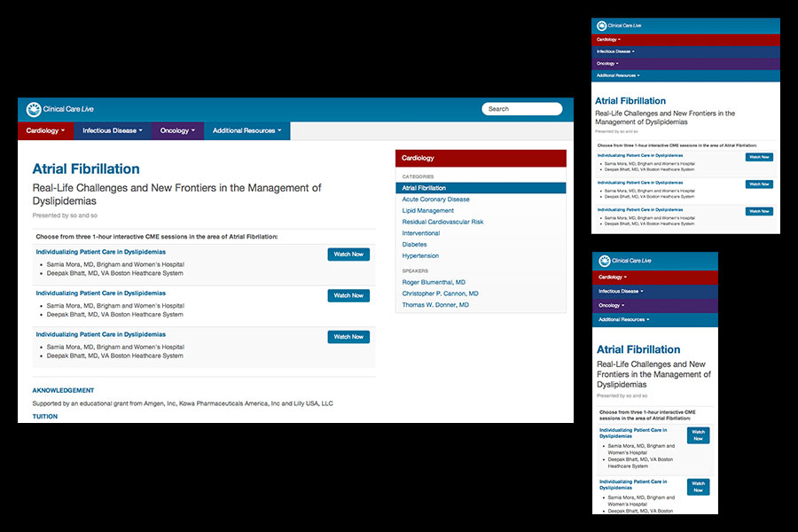
Task: Choose the Hypertension category in the sidebar
Action: click(x=420, y=255)
